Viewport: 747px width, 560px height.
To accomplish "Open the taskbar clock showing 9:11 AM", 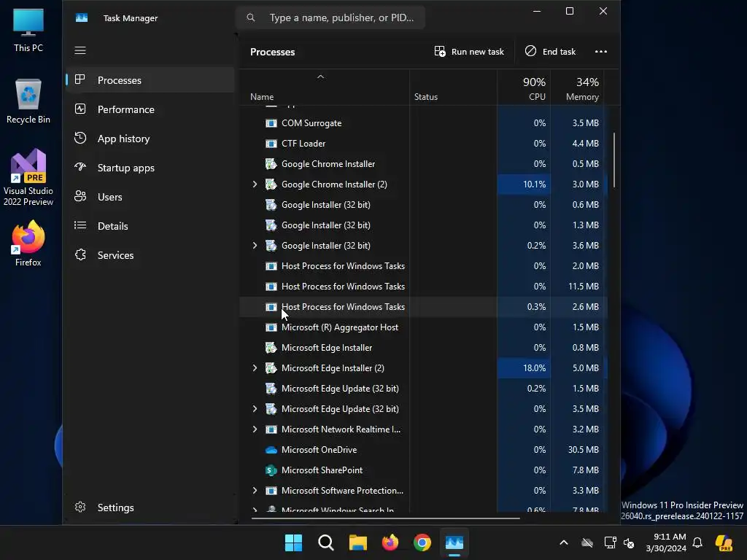I will pos(665,542).
